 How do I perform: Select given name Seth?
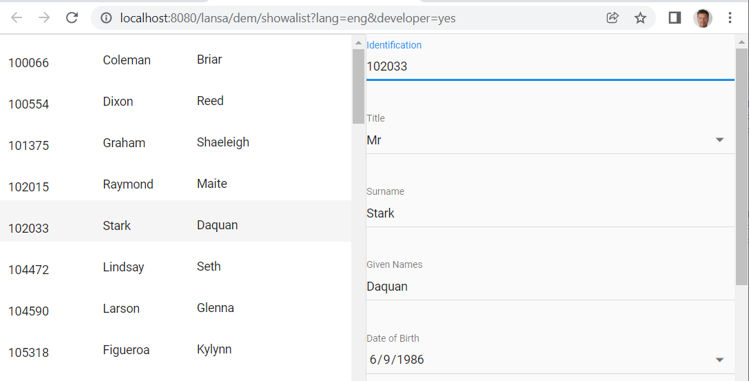209,267
